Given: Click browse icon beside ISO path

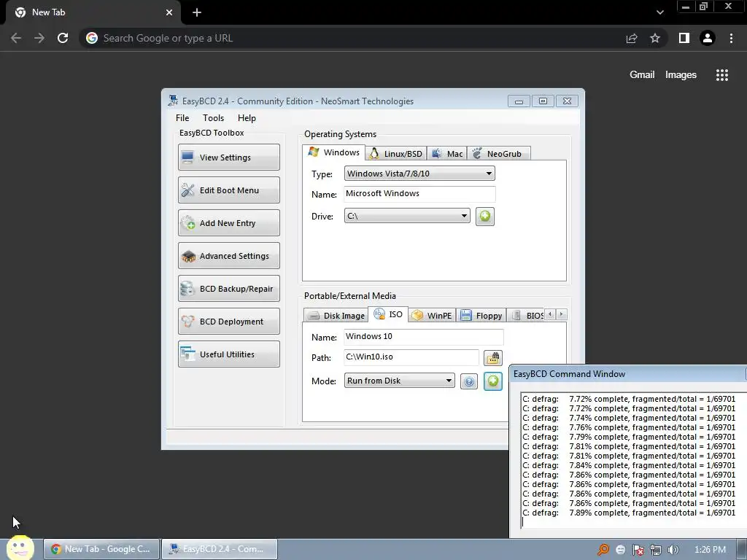Looking at the screenshot, I should (493, 357).
